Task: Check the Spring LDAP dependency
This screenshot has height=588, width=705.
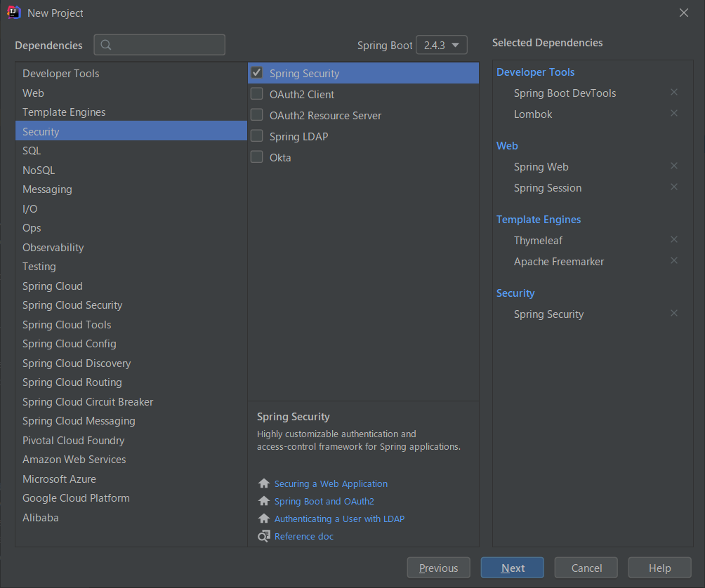Action: [257, 136]
